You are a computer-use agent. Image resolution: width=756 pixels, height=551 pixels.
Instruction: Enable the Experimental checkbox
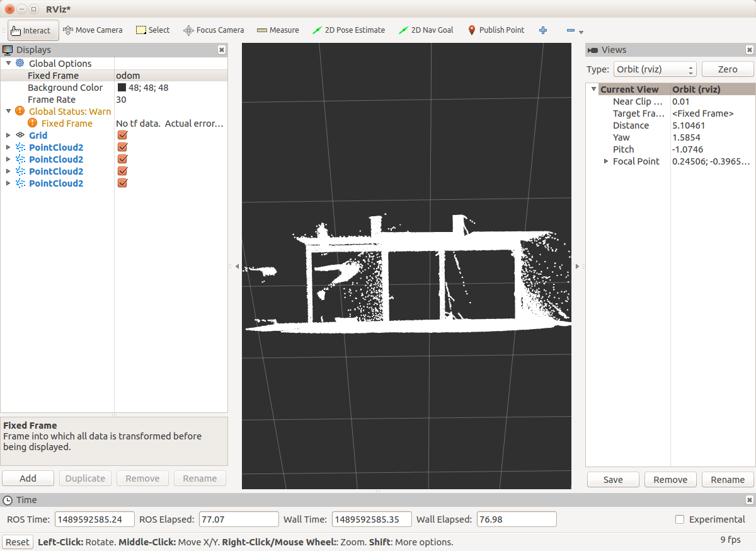680,519
